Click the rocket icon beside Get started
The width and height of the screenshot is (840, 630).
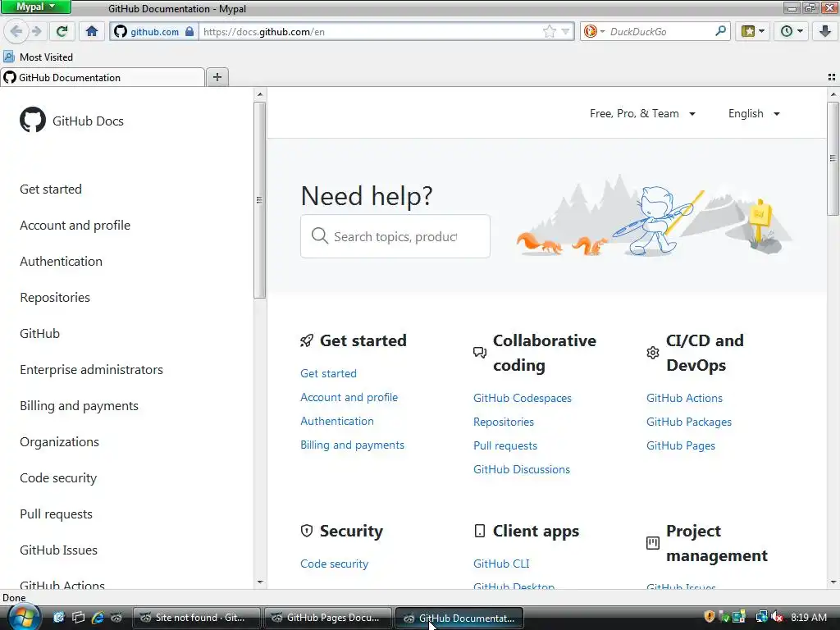[x=307, y=340]
